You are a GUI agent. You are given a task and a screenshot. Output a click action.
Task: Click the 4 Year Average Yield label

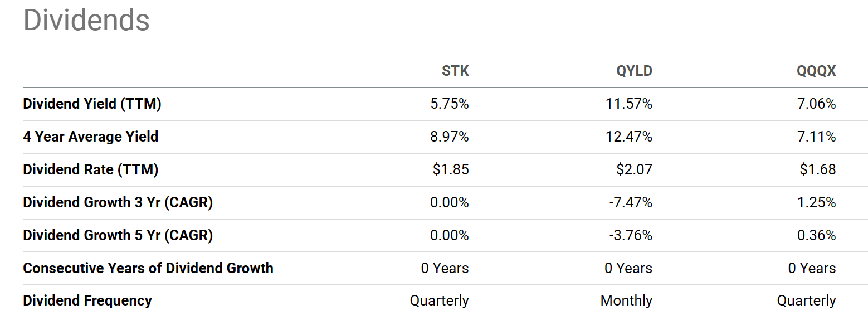[90, 137]
